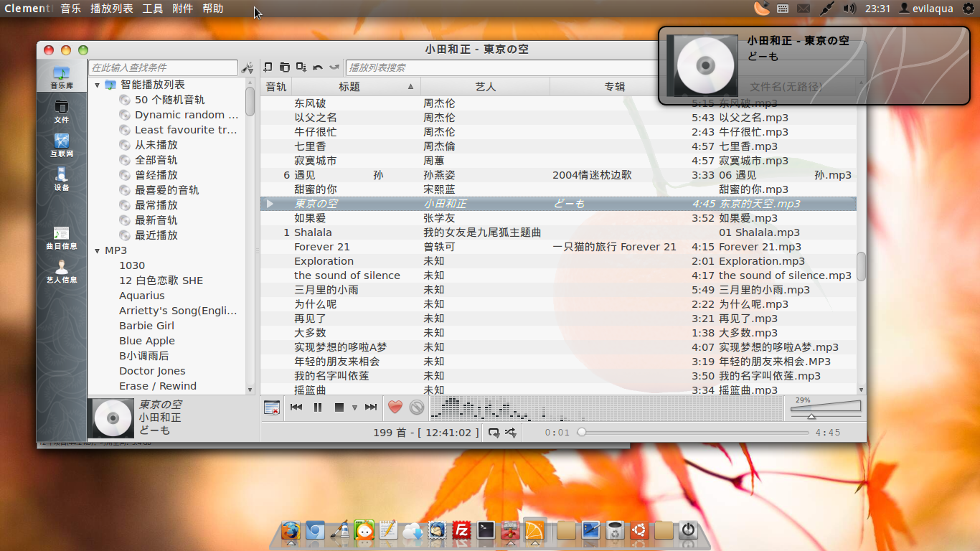Clear the playlist with the bottom-left icon
This screenshot has width=980, height=551.
272,408
